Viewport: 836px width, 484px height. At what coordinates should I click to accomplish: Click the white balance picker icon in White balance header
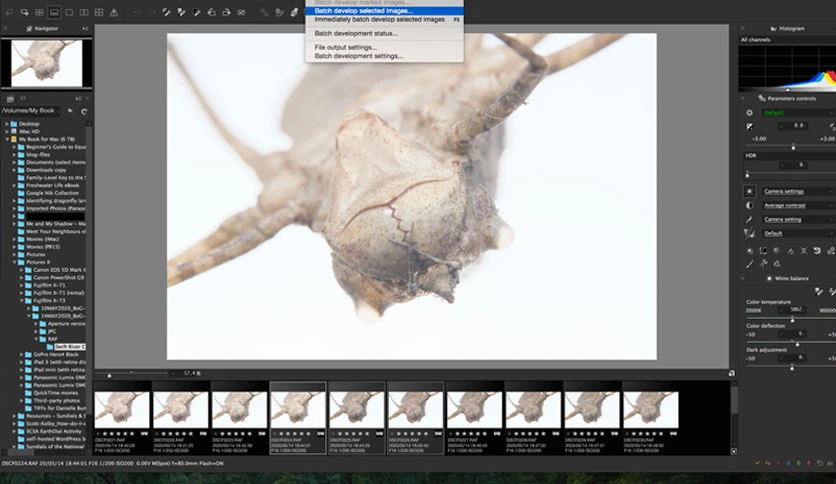[x=819, y=291]
